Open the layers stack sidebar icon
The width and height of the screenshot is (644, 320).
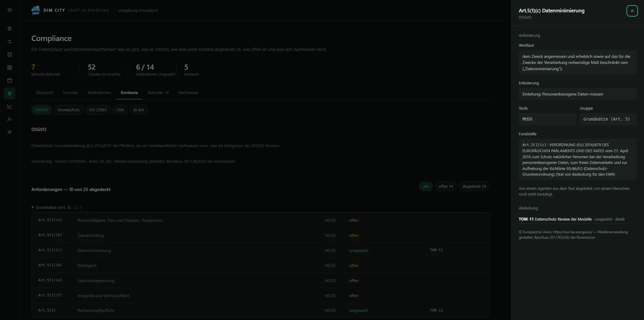coord(10,28)
